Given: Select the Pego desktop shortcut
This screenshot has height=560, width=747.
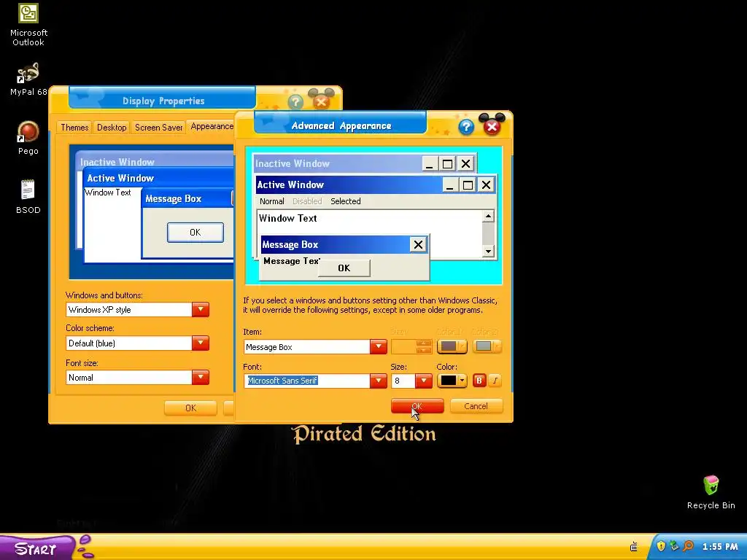Looking at the screenshot, I should 28,138.
